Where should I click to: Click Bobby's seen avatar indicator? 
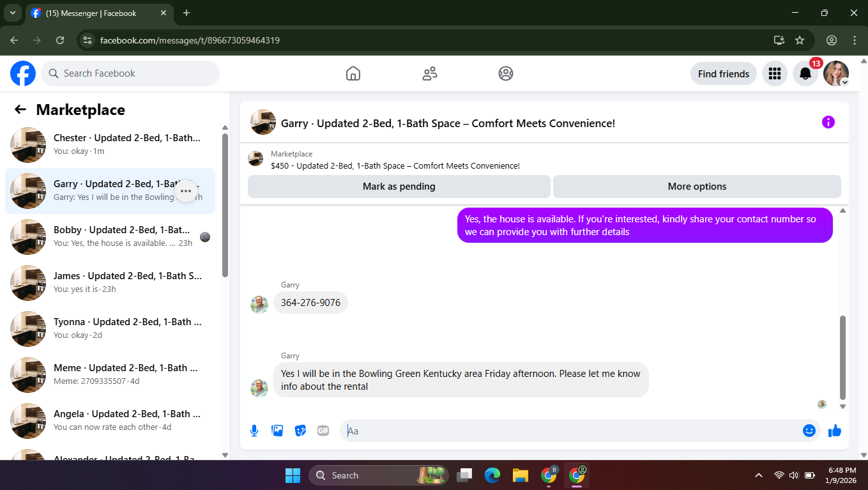(205, 237)
